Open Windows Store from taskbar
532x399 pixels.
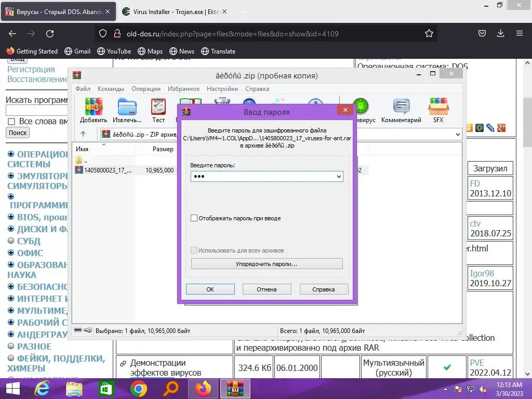tap(106, 389)
